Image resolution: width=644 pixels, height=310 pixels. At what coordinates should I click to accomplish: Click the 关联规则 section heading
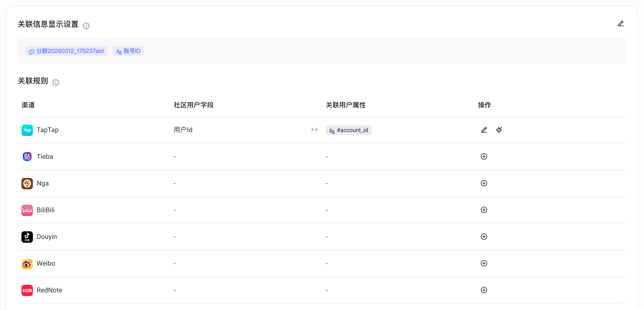coord(33,81)
